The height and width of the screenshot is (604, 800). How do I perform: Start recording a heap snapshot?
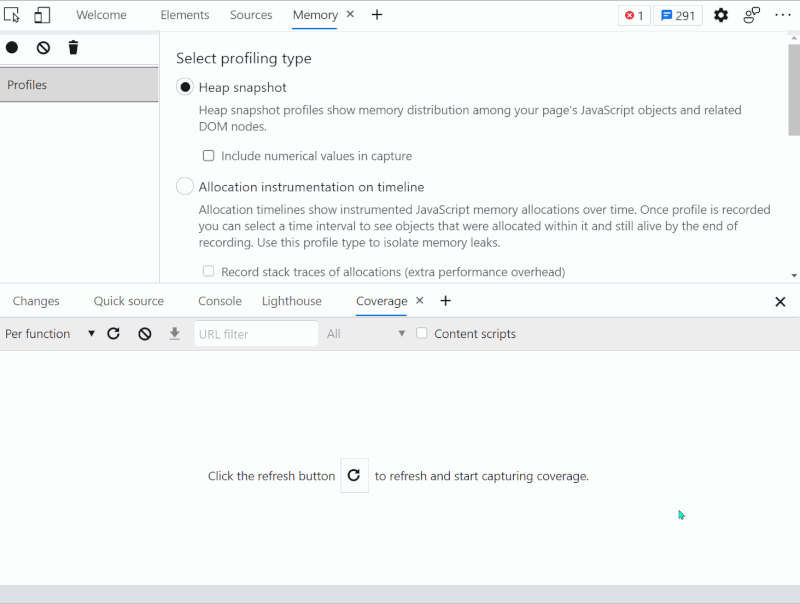pos(11,47)
